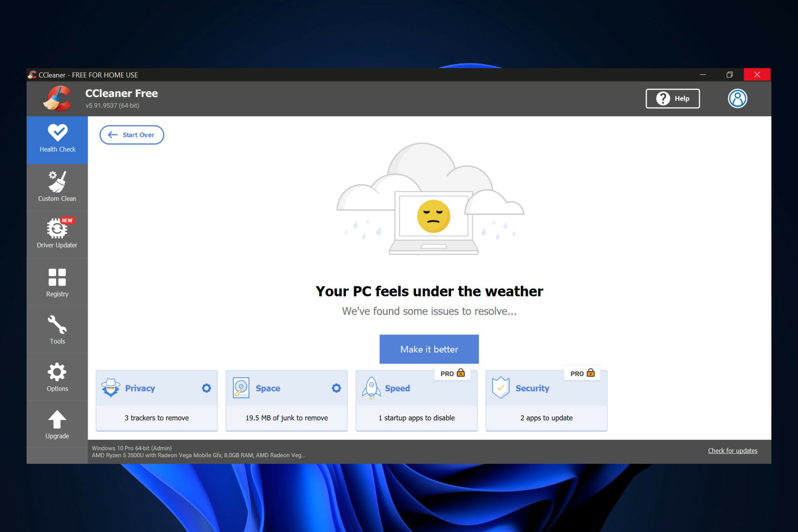This screenshot has width=798, height=532.
Task: Open the Registry grid icon
Action: tap(57, 277)
